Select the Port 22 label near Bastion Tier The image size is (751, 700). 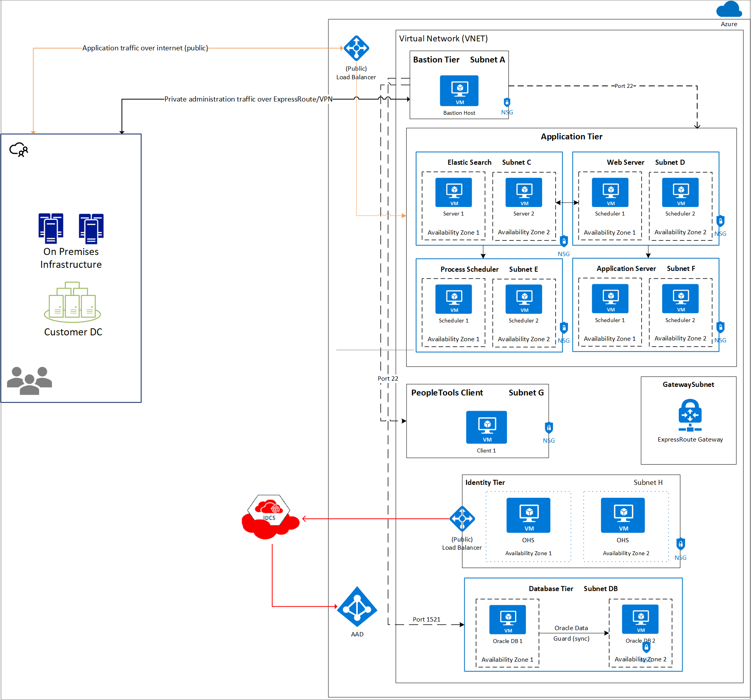tap(624, 86)
